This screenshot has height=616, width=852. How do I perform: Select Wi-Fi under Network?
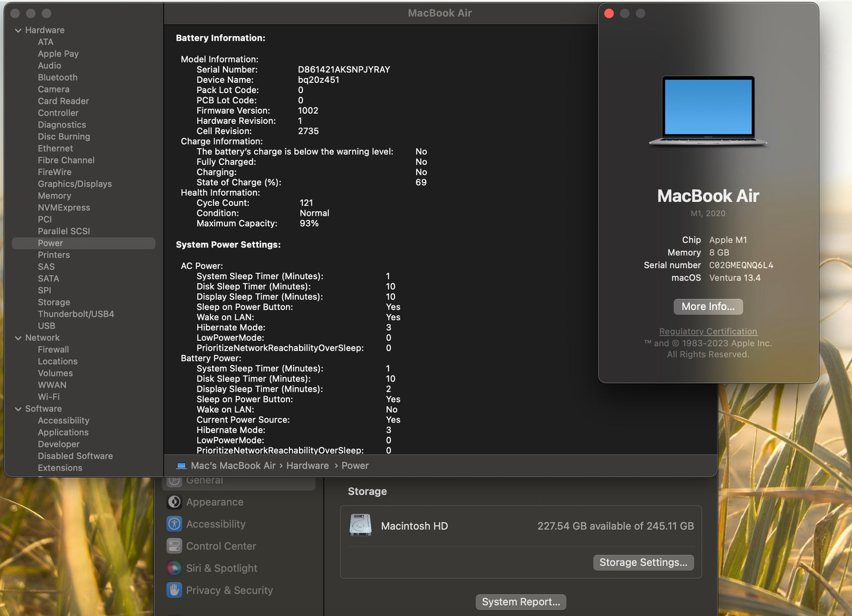pyautogui.click(x=48, y=397)
